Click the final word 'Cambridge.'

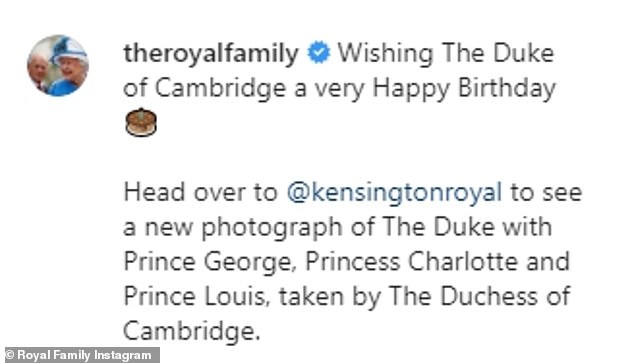pos(190,331)
